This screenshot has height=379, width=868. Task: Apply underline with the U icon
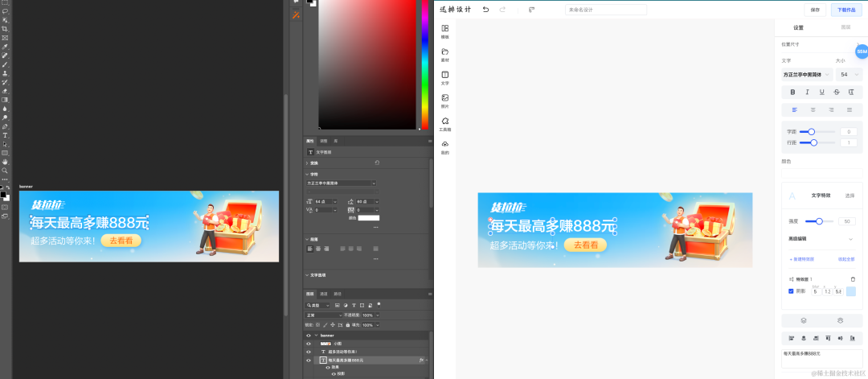click(821, 92)
